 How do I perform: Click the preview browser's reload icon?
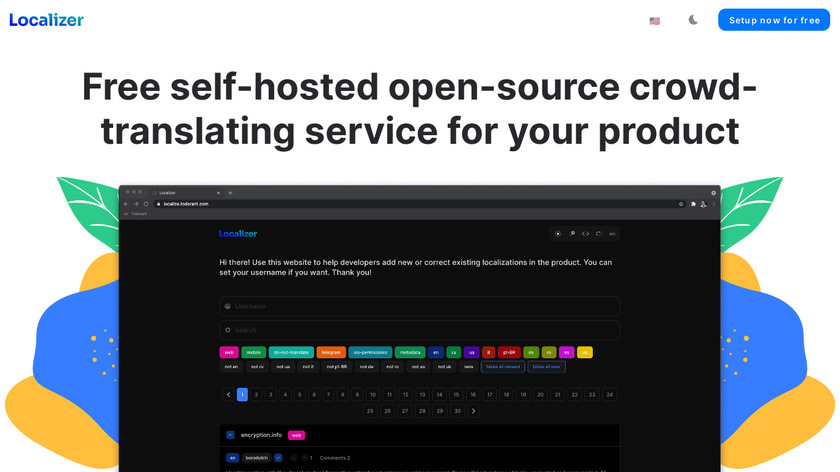146,204
